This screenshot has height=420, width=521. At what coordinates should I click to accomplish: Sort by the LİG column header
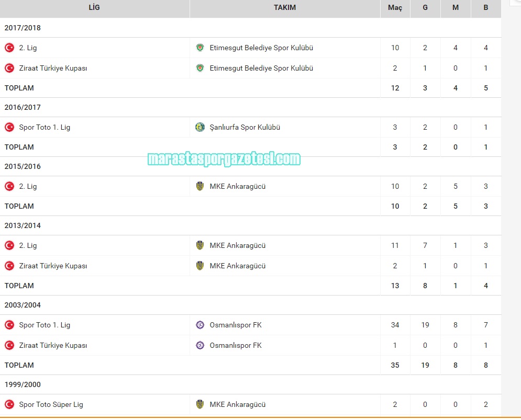pos(94,8)
